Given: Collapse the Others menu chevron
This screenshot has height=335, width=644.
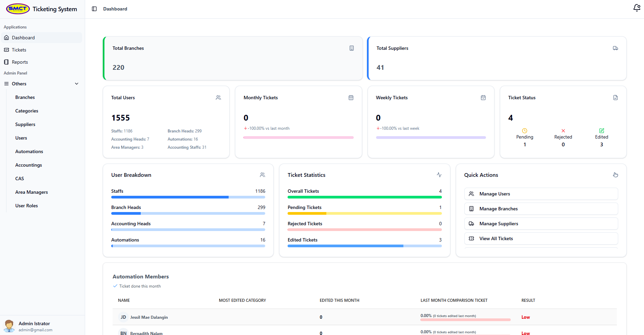Looking at the screenshot, I should [77, 84].
